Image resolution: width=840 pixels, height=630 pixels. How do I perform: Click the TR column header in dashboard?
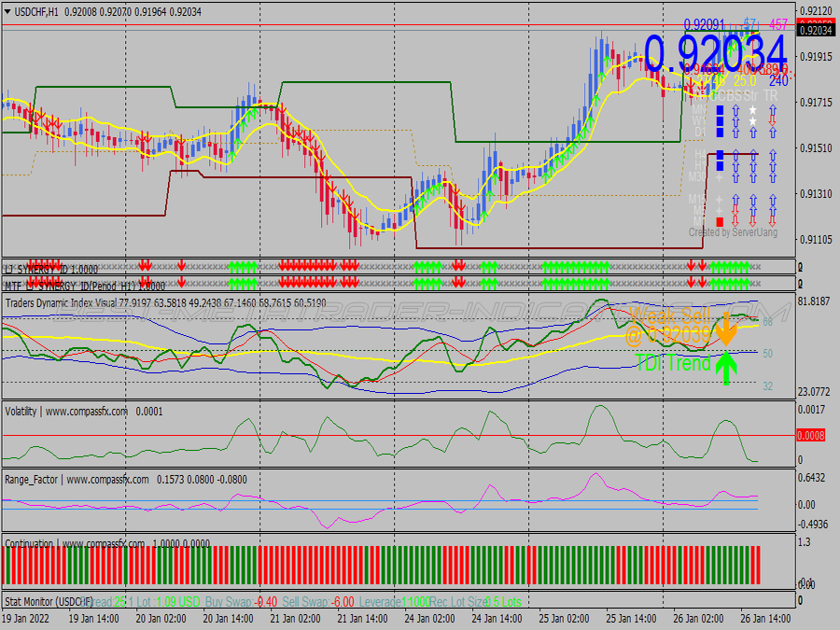click(771, 95)
